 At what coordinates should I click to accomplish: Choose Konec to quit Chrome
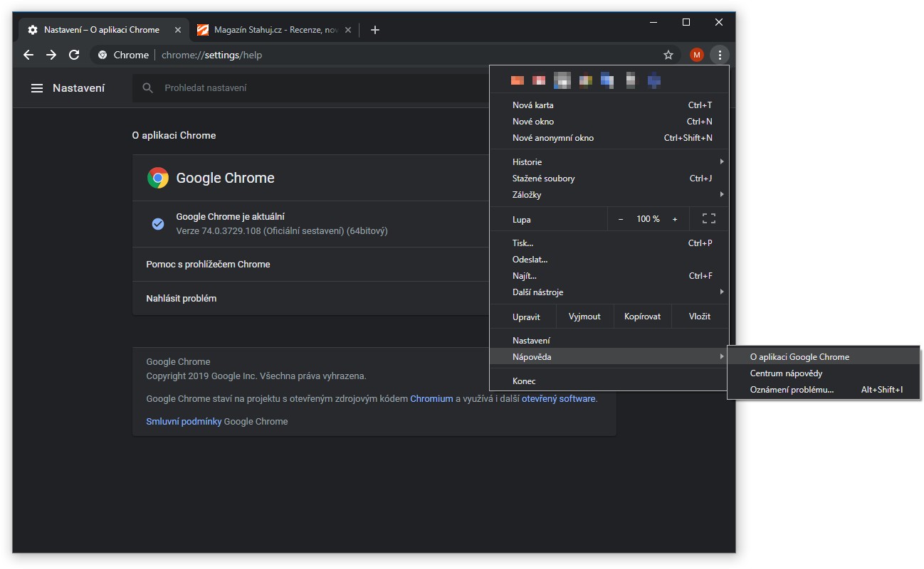coord(609,381)
